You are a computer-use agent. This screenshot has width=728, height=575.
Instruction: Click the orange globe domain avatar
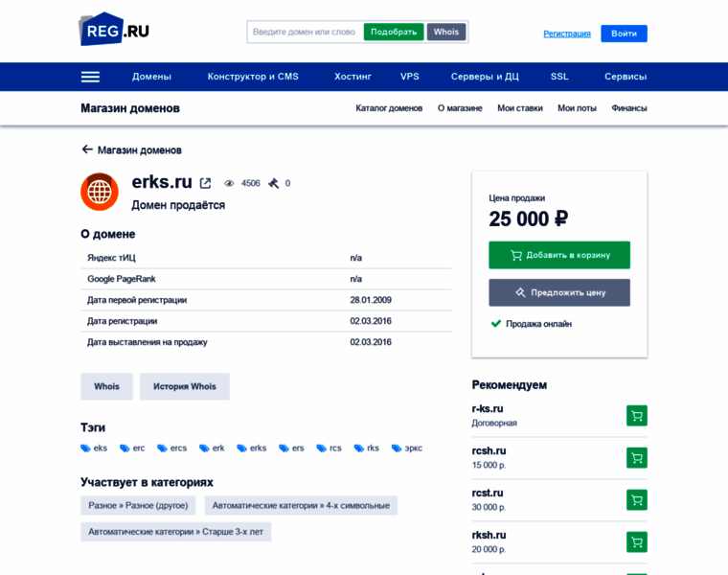tap(100, 192)
